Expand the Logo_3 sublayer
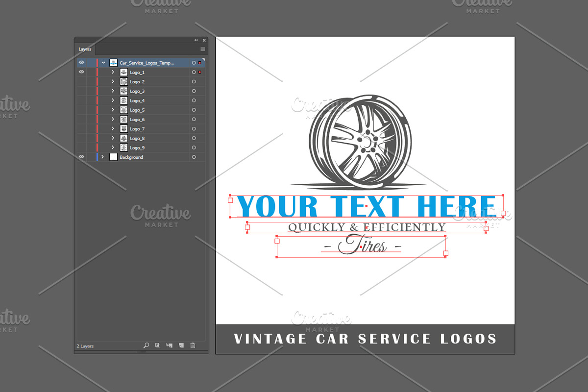This screenshot has width=588, height=392. click(x=113, y=91)
